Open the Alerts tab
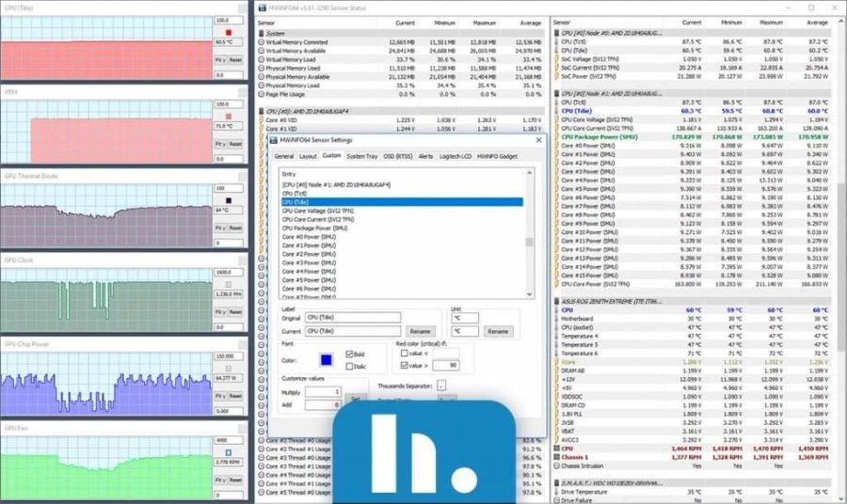 click(425, 156)
